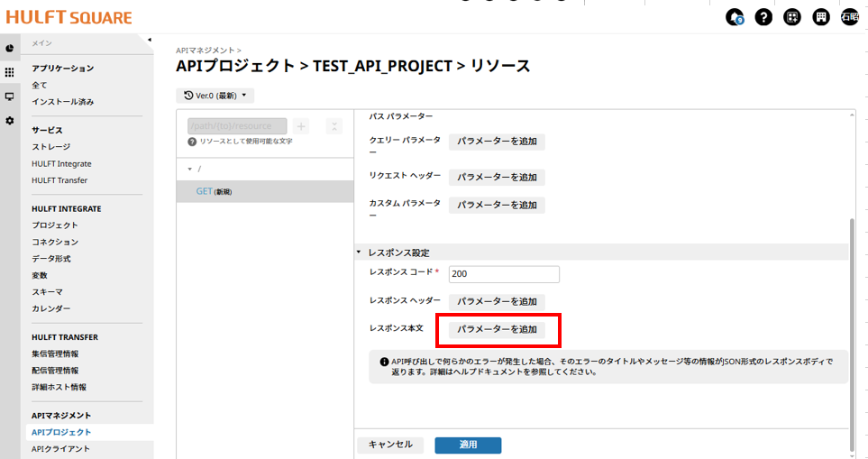
Task: Add a parameter for リクエスト ヘッダー
Action: [x=497, y=178]
